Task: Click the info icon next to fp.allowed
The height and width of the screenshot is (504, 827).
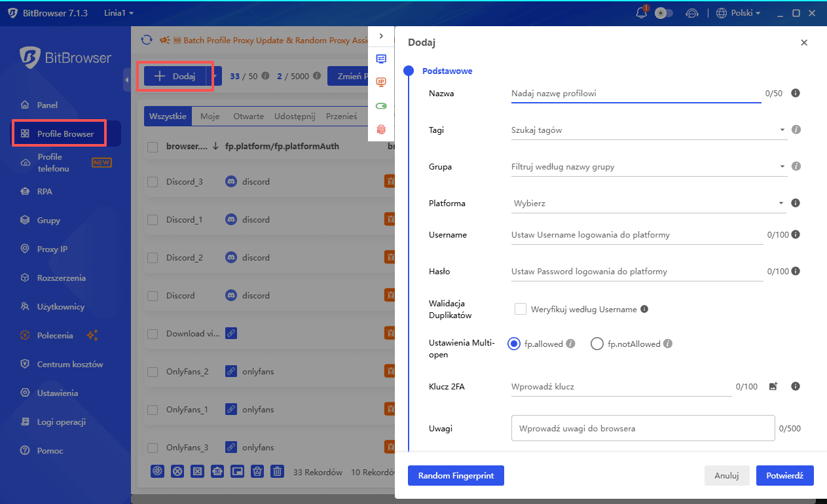Action: pos(570,344)
